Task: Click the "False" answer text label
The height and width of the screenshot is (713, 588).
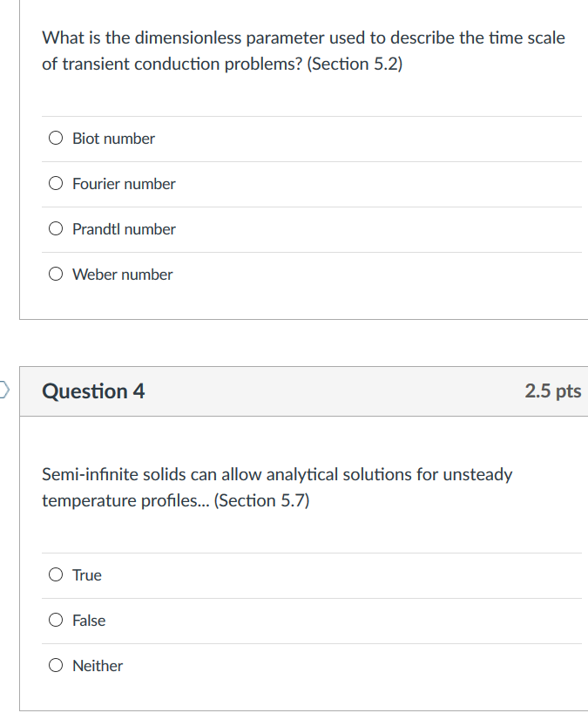Action: tap(89, 621)
